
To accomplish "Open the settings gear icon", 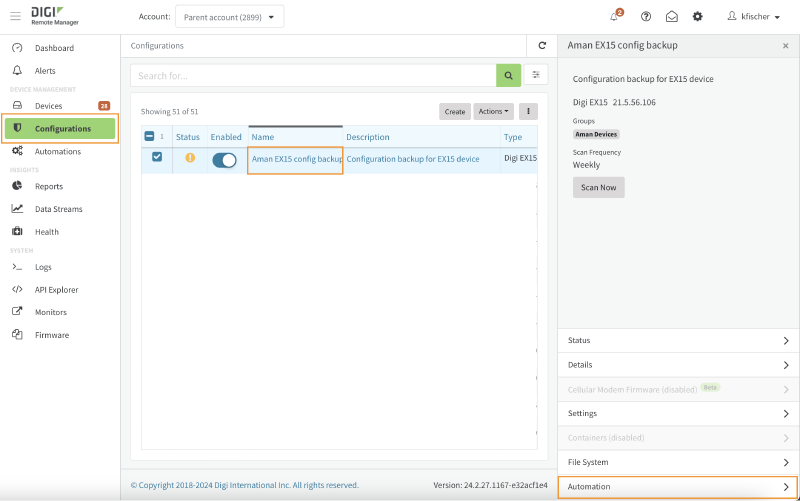I will [697, 16].
